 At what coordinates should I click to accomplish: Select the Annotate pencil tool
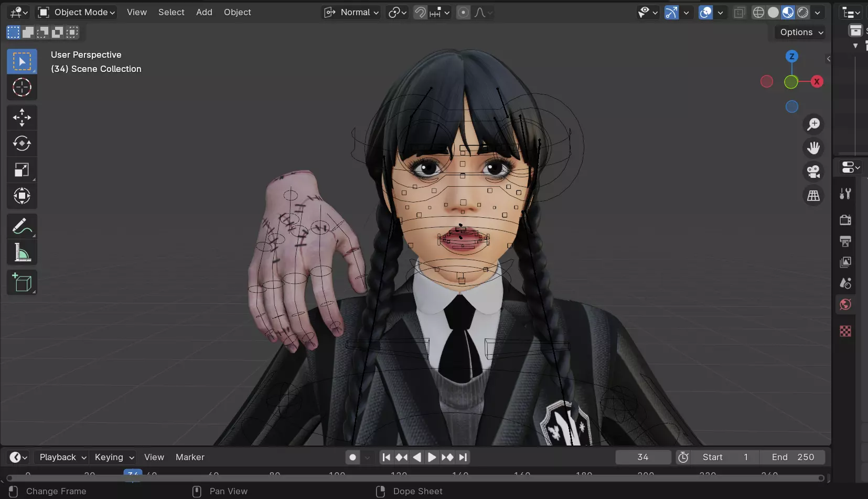pos(22,227)
